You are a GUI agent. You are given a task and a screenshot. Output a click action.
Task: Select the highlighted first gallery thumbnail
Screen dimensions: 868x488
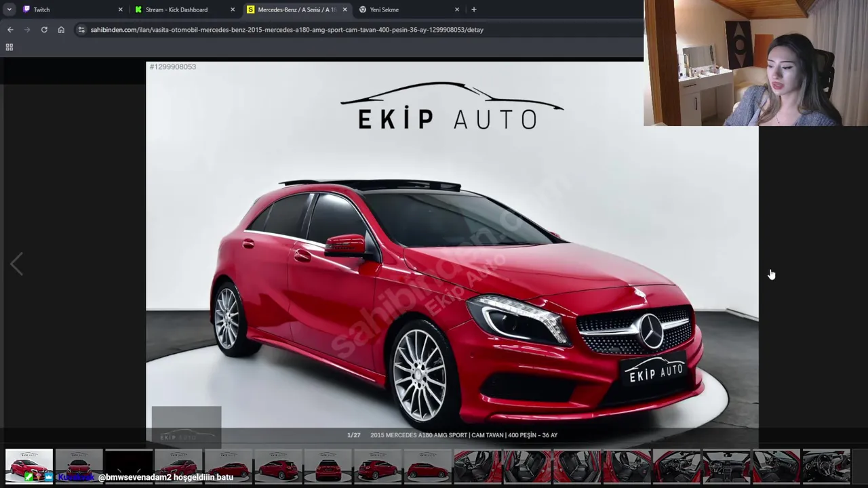click(29, 466)
